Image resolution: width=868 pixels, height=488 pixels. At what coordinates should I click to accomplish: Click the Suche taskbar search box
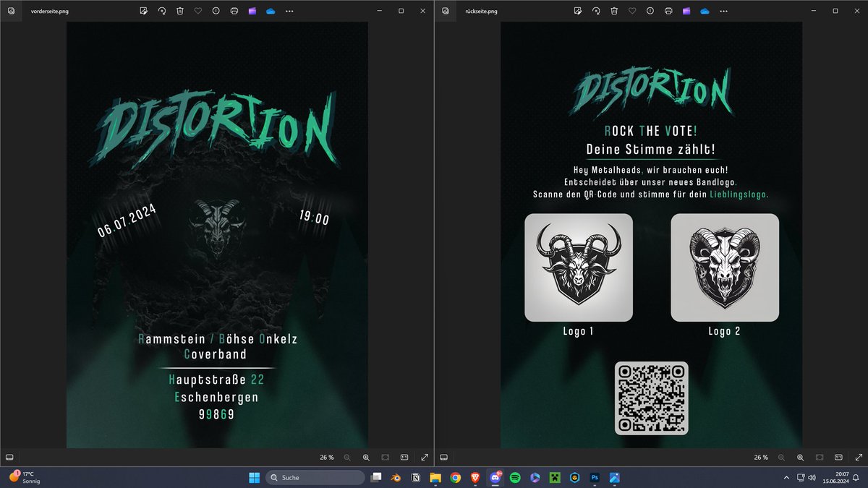[315, 477]
